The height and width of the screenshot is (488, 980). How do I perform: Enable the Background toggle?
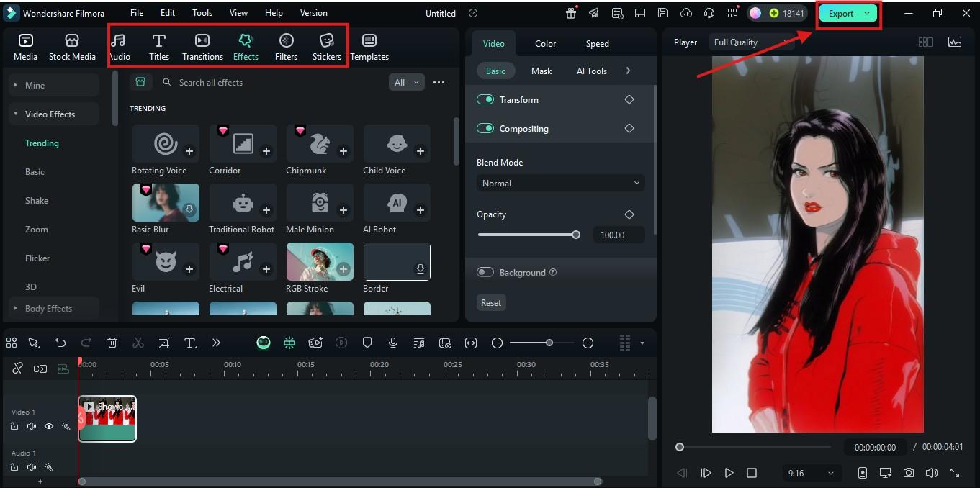point(485,272)
